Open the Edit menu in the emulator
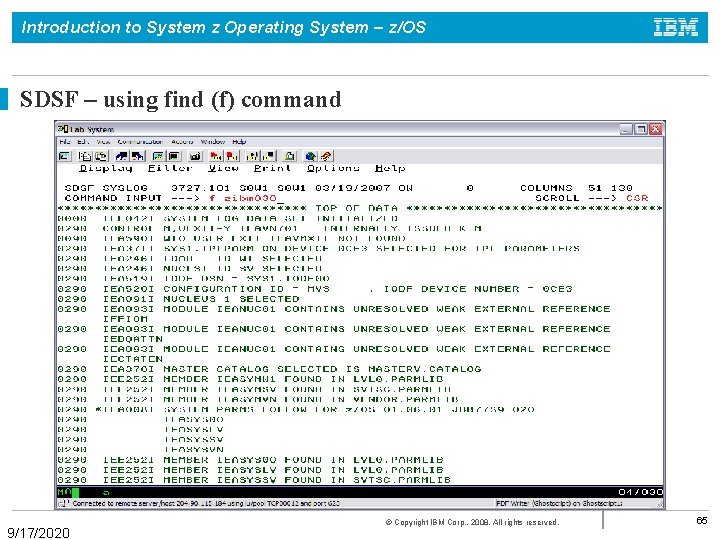This screenshot has width=720, height=540. [83, 142]
